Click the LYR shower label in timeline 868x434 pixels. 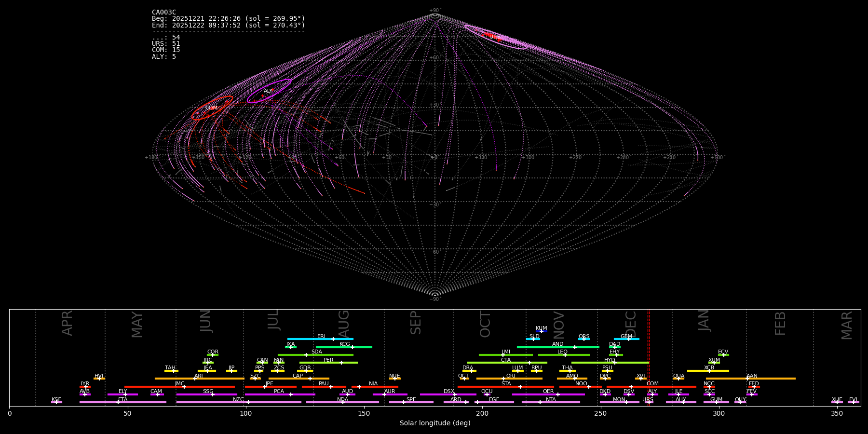[85, 384]
